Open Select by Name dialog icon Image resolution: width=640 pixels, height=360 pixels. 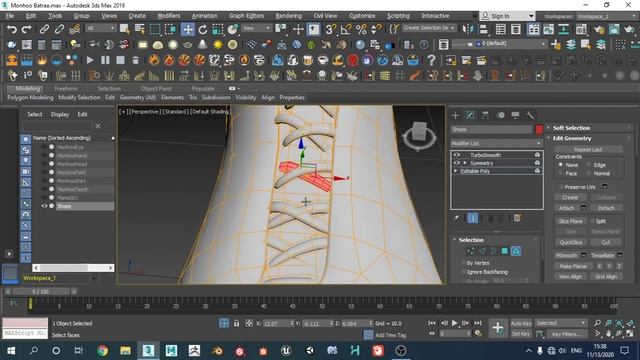tap(140, 29)
